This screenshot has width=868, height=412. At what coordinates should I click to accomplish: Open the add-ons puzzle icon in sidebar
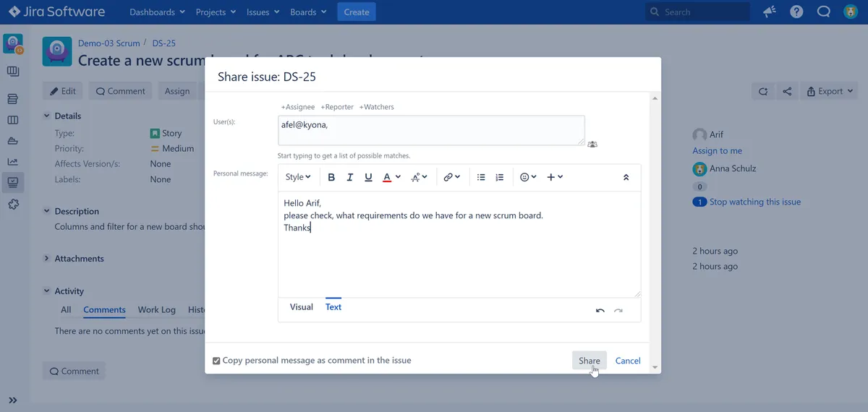[12, 205]
